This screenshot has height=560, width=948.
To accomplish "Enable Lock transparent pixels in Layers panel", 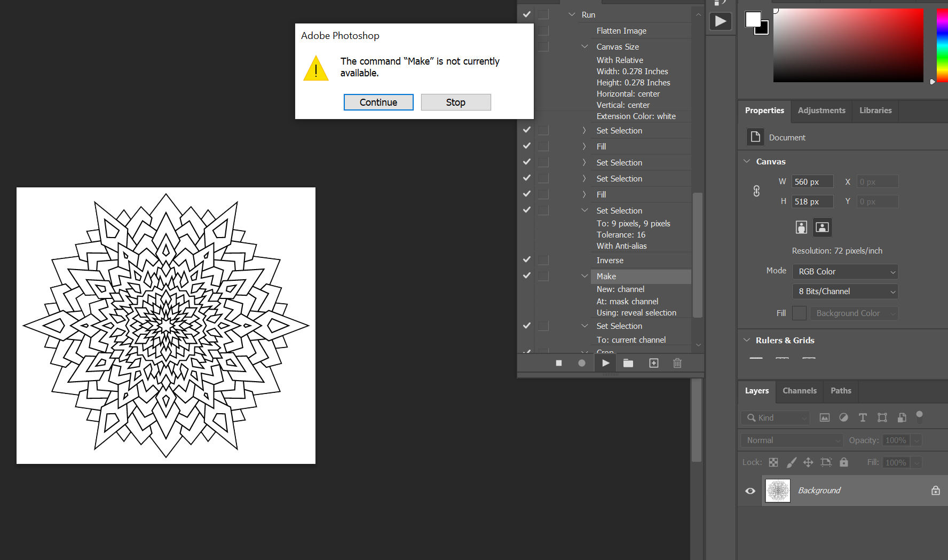I will click(773, 462).
